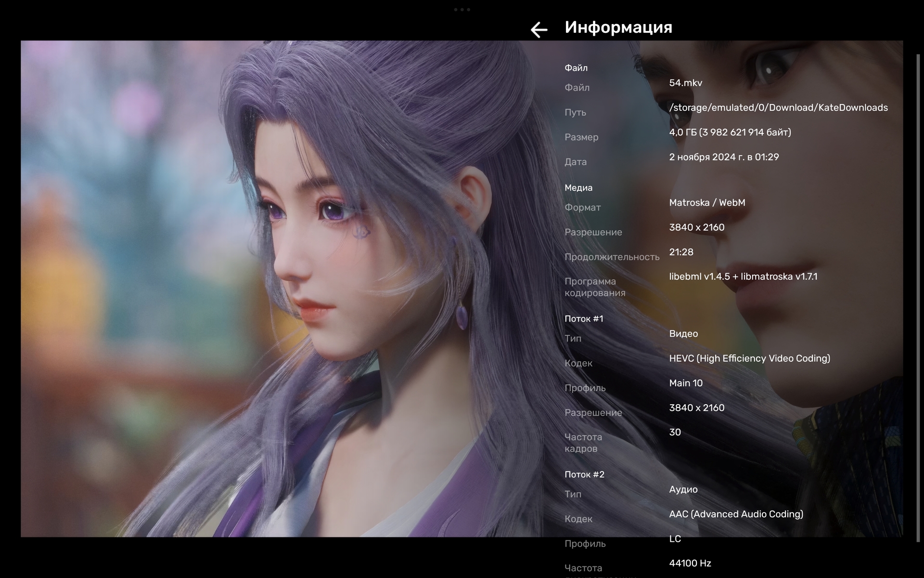Click the libebml encoder program value

743,276
